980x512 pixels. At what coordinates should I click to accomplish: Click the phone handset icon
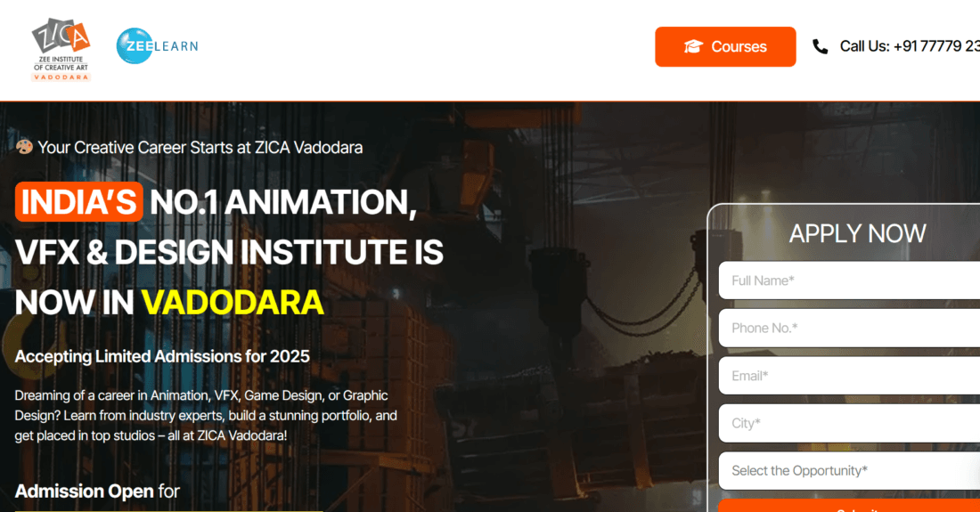point(820,47)
